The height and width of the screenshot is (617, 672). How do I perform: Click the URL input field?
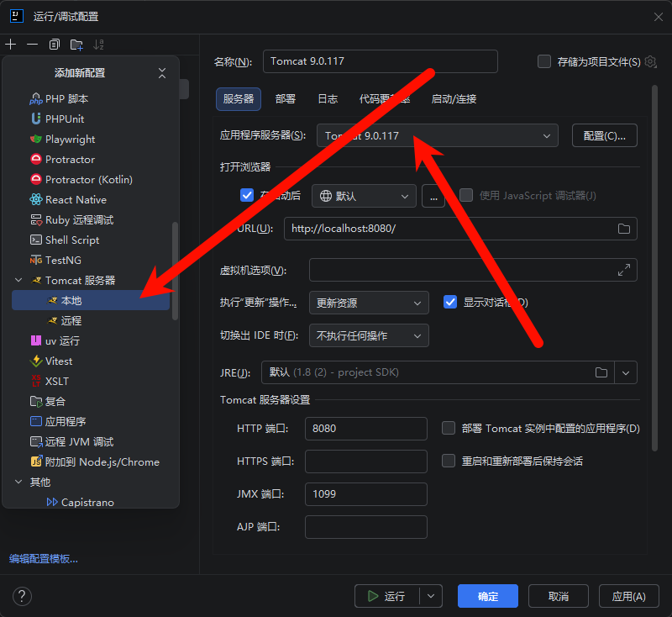coord(460,229)
